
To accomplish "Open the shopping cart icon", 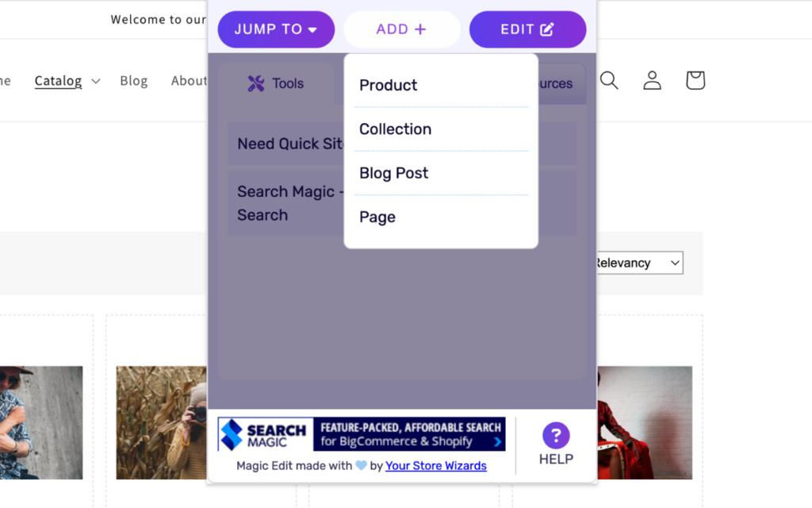I will (695, 79).
